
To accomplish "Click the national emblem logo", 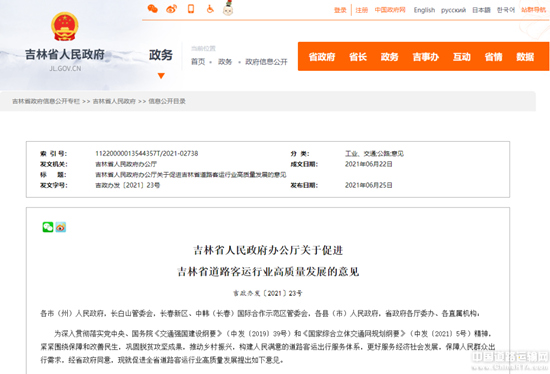I will pyautogui.click(x=65, y=27).
